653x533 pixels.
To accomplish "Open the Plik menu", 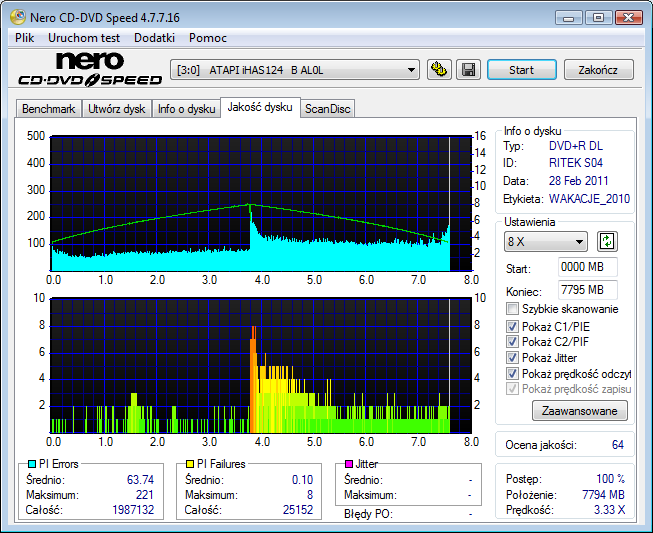I will 25,38.
